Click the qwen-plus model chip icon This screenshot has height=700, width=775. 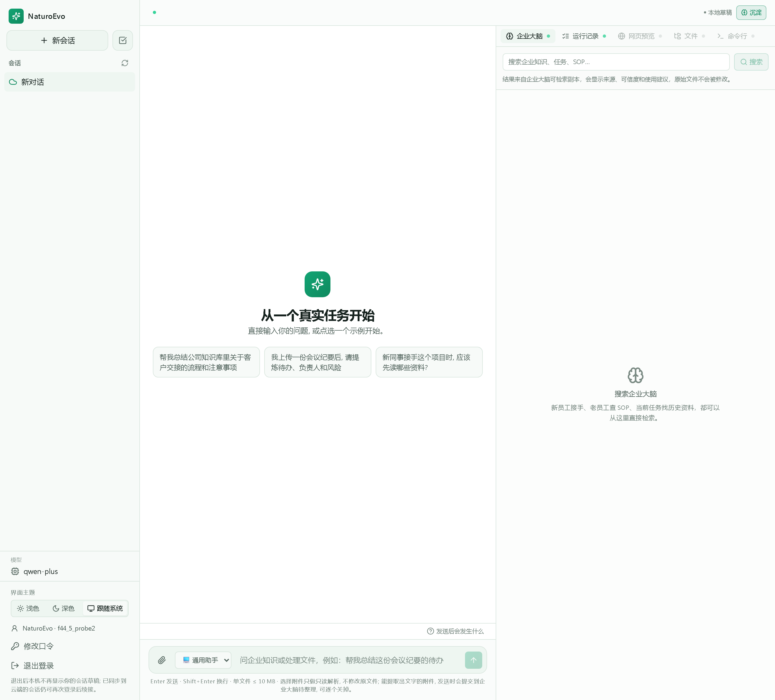[15, 572]
